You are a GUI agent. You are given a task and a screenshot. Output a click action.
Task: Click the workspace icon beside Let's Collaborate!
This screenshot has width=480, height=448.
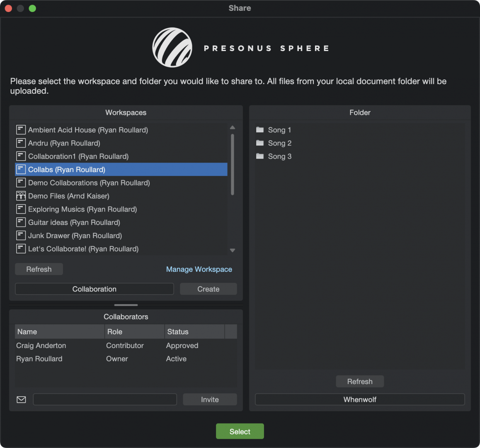(x=21, y=248)
